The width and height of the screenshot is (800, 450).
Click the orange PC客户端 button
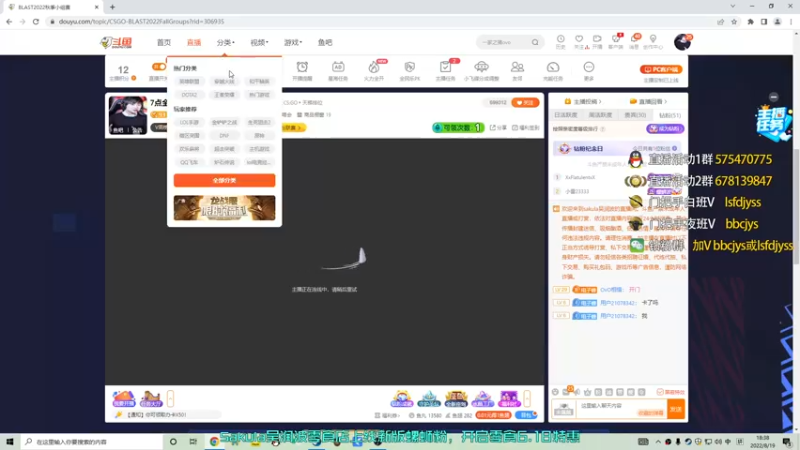point(661,69)
